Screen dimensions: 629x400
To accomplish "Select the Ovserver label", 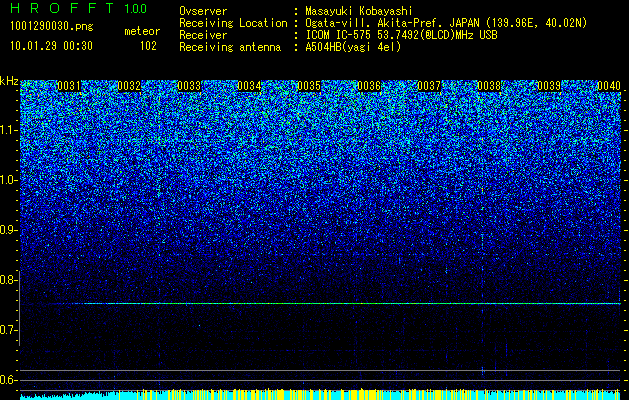I will coord(203,11).
